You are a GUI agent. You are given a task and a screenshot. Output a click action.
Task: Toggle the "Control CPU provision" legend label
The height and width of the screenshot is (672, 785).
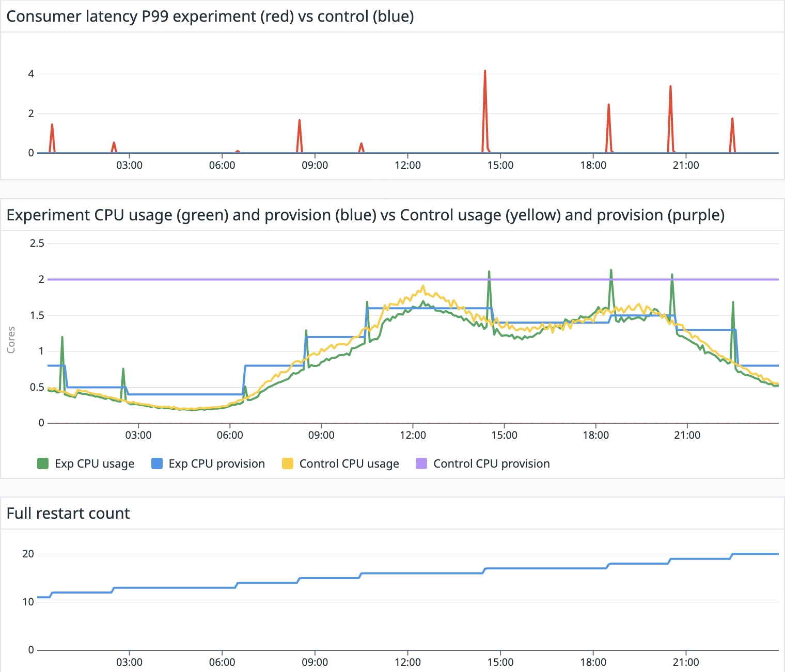(491, 463)
